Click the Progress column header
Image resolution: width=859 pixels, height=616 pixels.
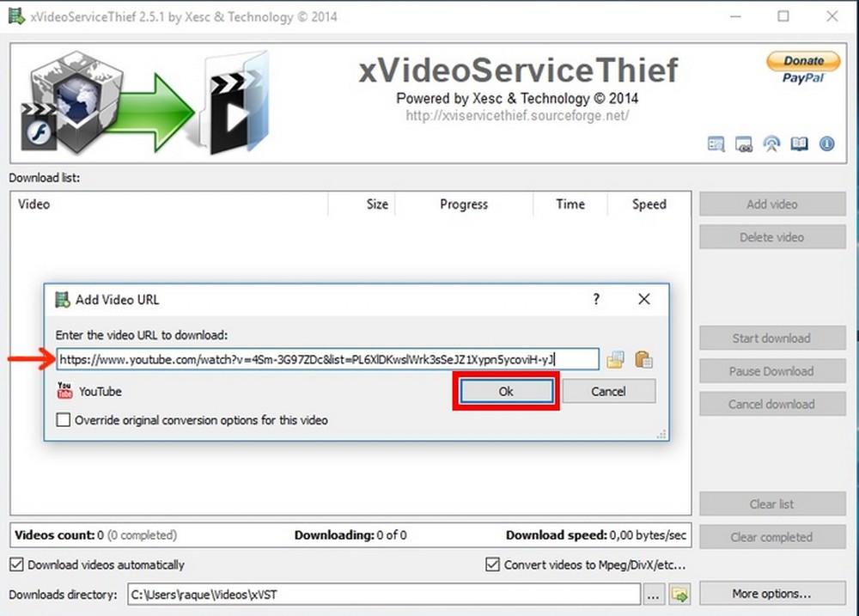pos(464,204)
